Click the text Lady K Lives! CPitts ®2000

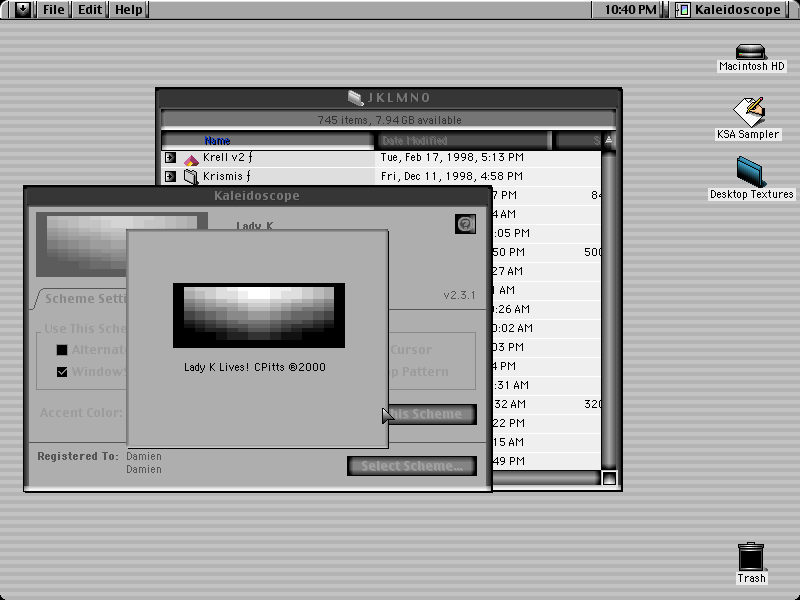(x=255, y=367)
